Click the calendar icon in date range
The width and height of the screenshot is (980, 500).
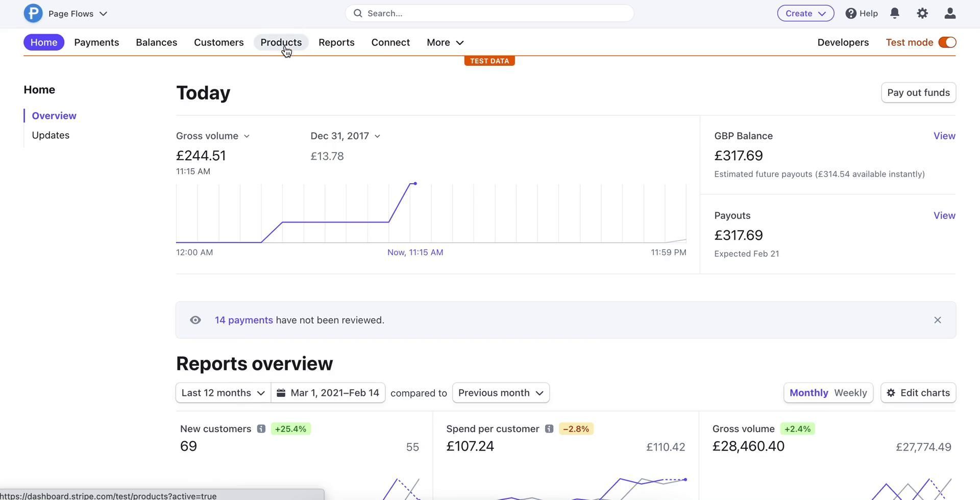click(x=281, y=393)
